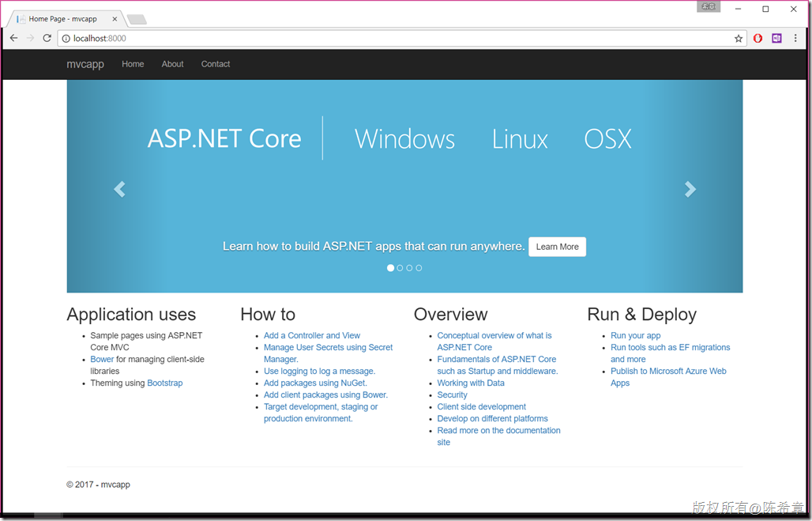Image resolution: width=812 pixels, height=521 pixels.
Task: Open the Bower link
Action: pyautogui.click(x=102, y=359)
